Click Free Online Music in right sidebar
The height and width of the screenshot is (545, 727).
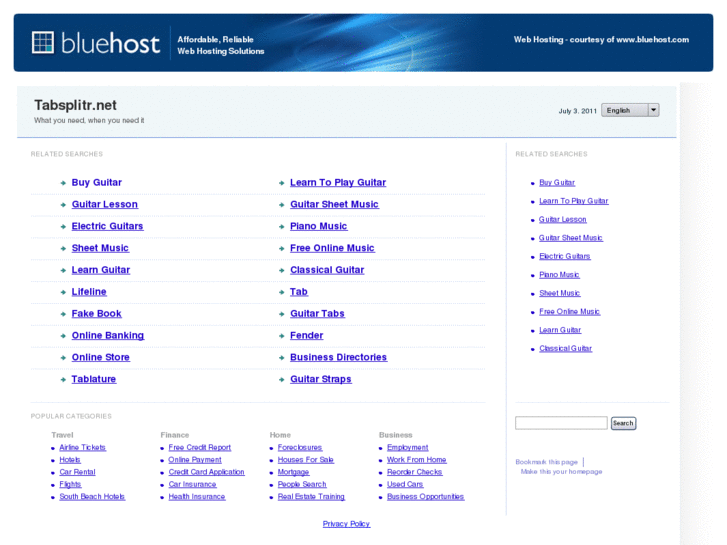(x=569, y=311)
